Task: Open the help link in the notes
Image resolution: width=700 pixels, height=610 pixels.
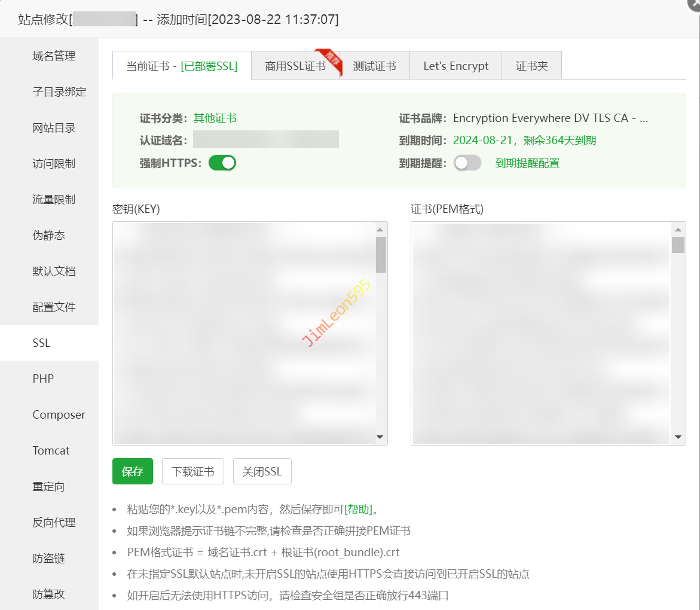Action: point(358,510)
